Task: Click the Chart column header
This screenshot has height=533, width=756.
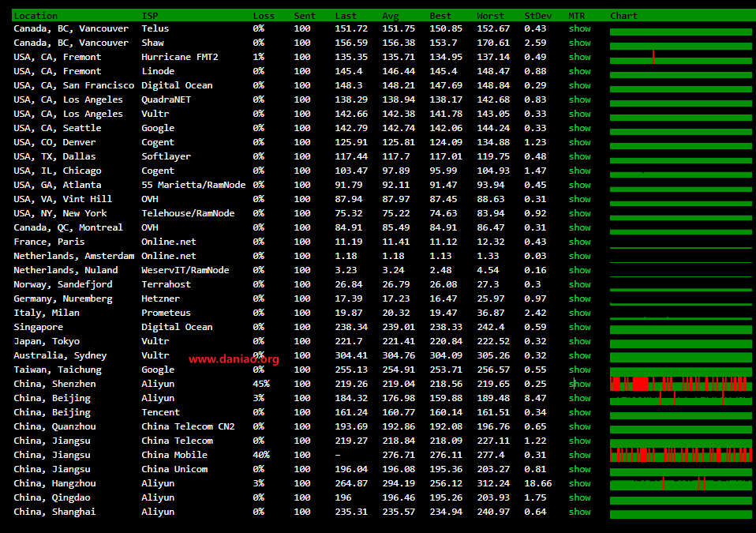Action: click(x=624, y=16)
